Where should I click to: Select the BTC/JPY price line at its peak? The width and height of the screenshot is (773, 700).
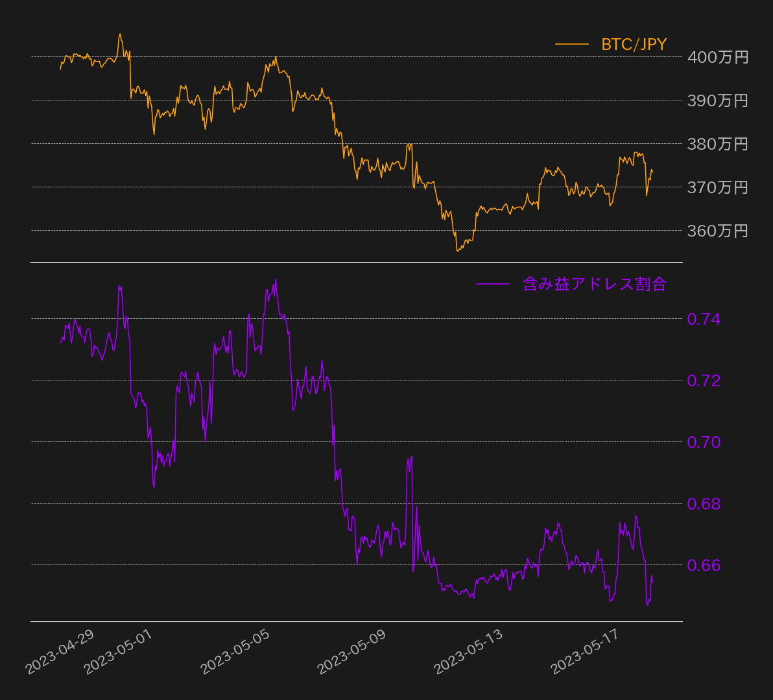click(120, 32)
